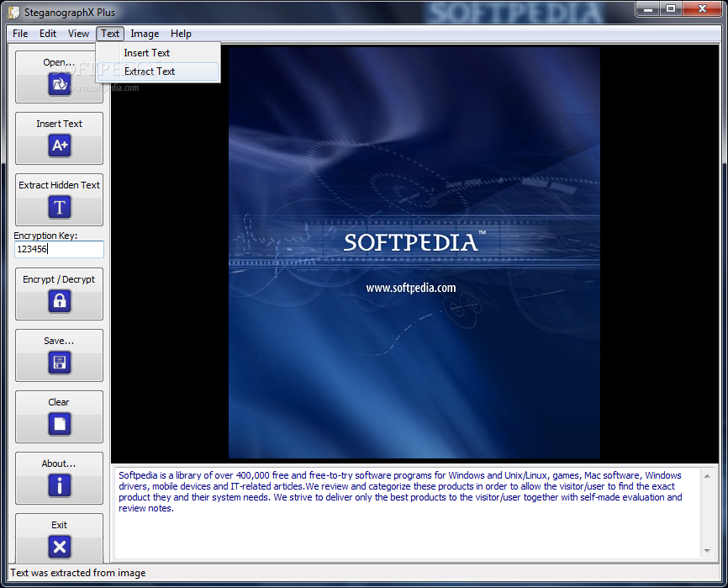Open the Edit menu
The height and width of the screenshot is (588, 728).
[x=48, y=34]
